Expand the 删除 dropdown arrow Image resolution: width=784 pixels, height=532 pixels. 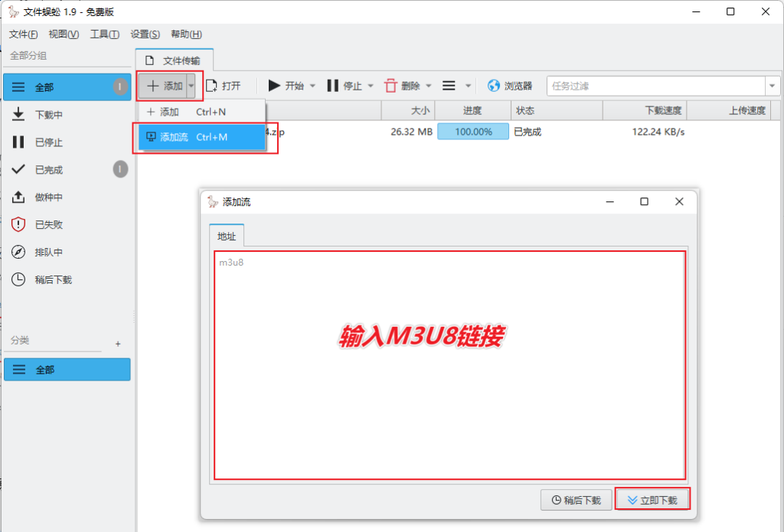click(x=429, y=86)
